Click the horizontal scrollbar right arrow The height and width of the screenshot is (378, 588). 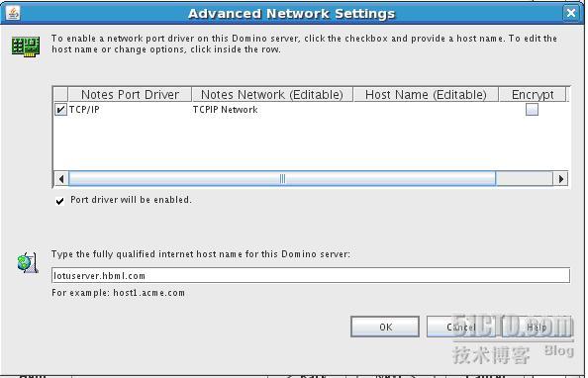click(x=562, y=179)
